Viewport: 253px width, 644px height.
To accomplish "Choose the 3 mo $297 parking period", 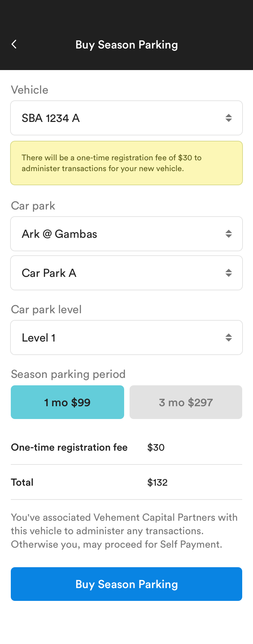I will point(186,402).
